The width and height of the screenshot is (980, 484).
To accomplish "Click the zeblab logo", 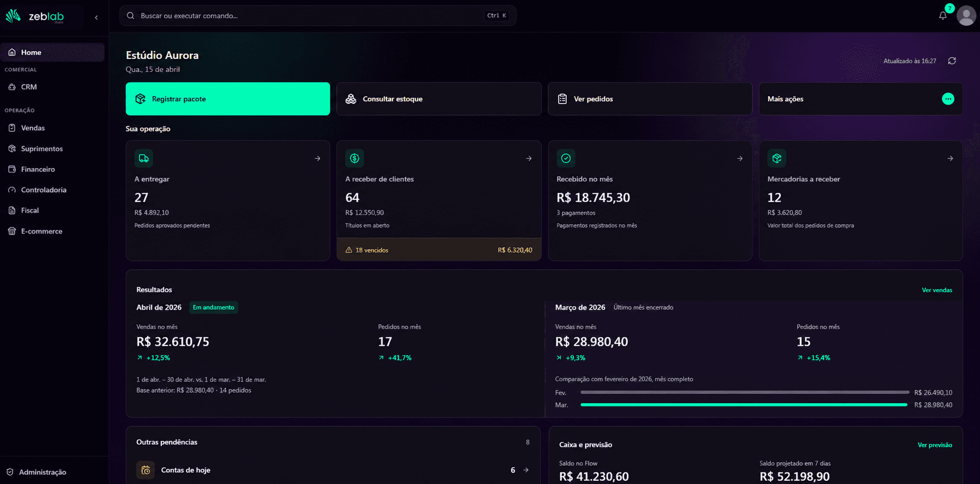I will click(x=35, y=16).
